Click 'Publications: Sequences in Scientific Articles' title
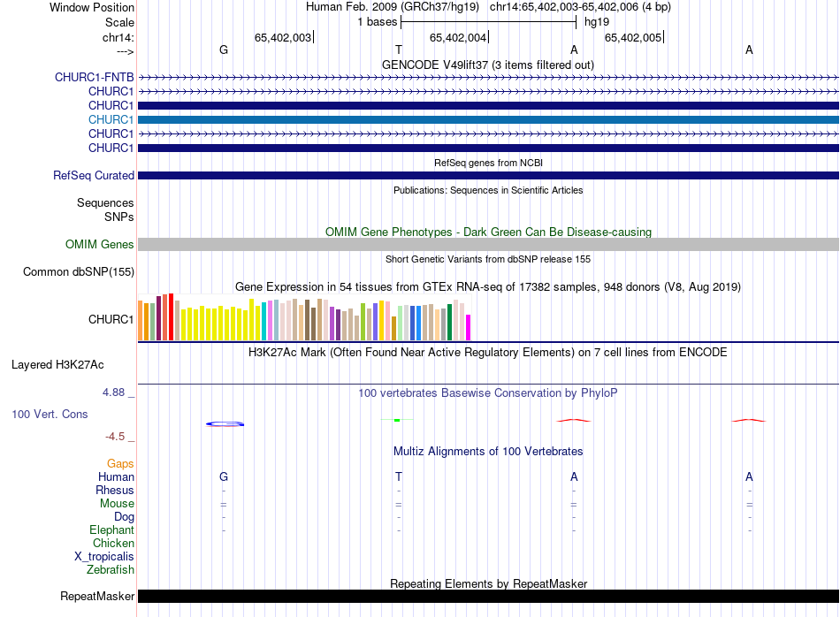 tap(488, 190)
